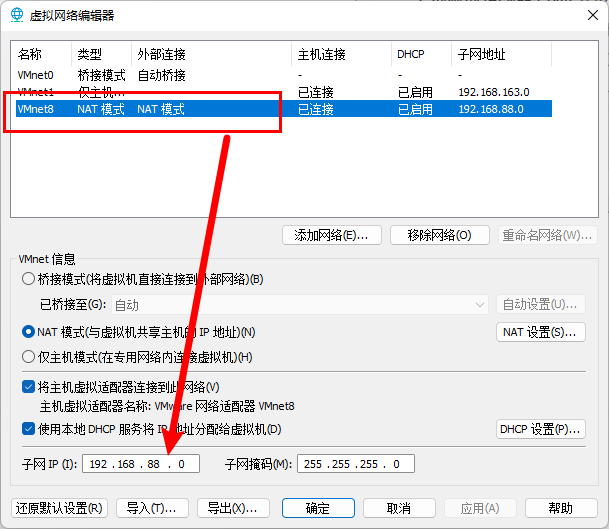Screen dimensions: 609x529
Task: Click into the 子网 IP input field
Action: tap(140, 464)
